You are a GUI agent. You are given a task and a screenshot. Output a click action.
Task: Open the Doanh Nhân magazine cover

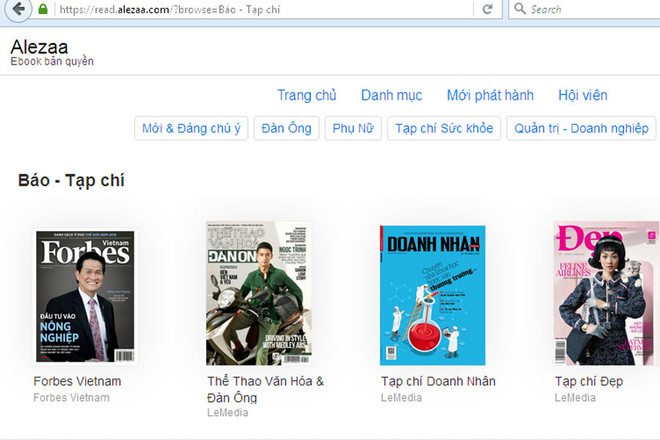click(x=432, y=296)
